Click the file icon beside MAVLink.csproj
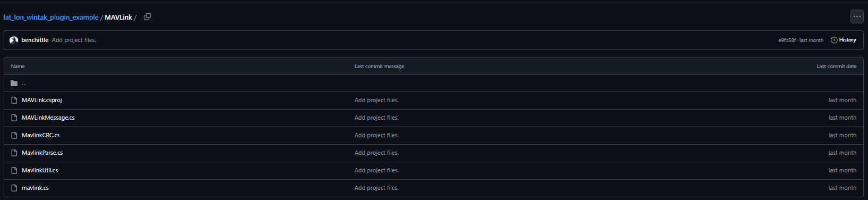868x200 pixels. [14, 100]
